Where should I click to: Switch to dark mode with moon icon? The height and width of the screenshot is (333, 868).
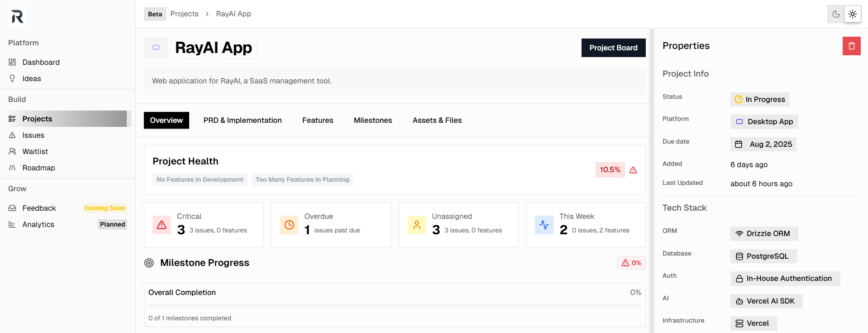click(x=836, y=14)
